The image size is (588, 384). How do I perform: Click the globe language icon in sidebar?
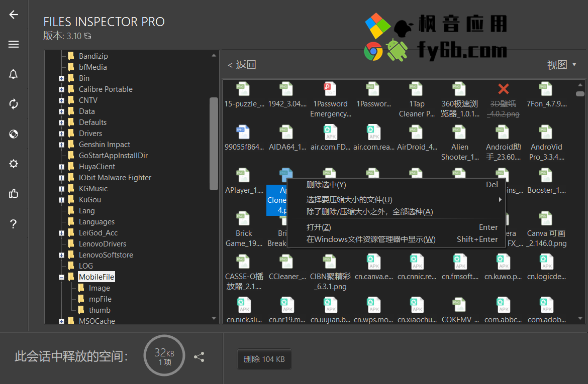click(x=14, y=134)
